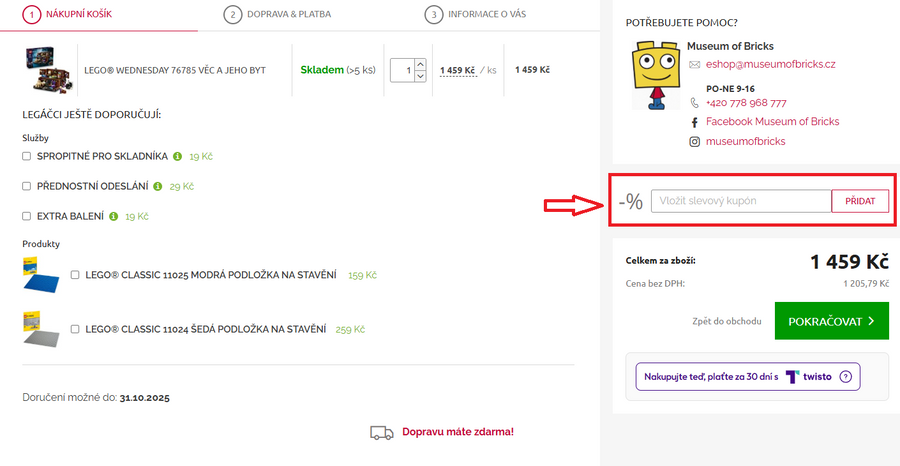The width and height of the screenshot is (900, 466).
Task: Call +420 778 968 777 link
Action: pyautogui.click(x=746, y=103)
